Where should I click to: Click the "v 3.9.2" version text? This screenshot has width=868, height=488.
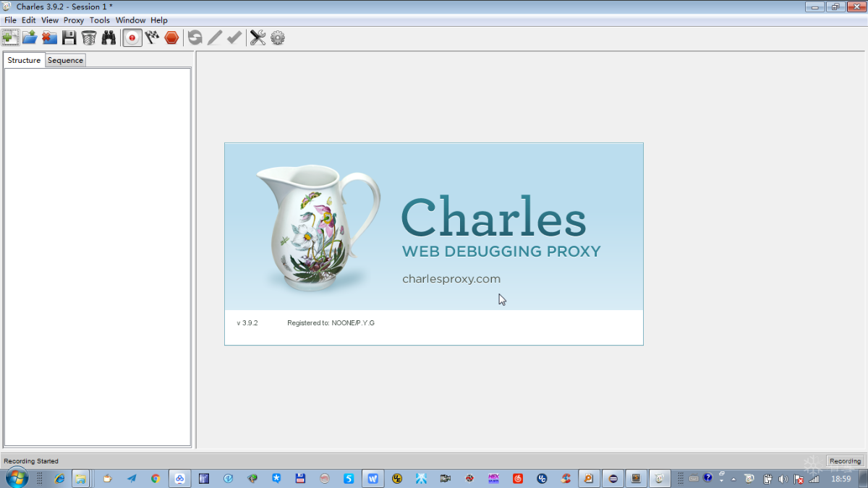[x=247, y=322]
